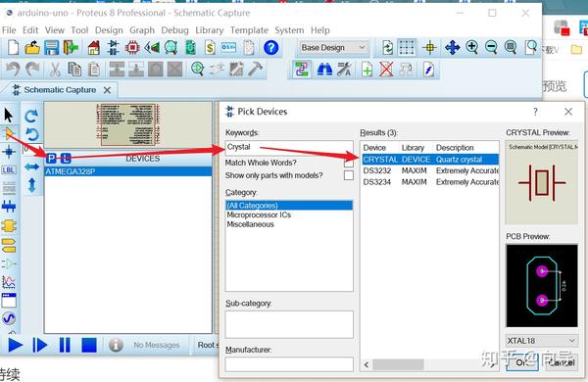
Task: Click the Keywords field containing Crystal
Action: click(289, 147)
